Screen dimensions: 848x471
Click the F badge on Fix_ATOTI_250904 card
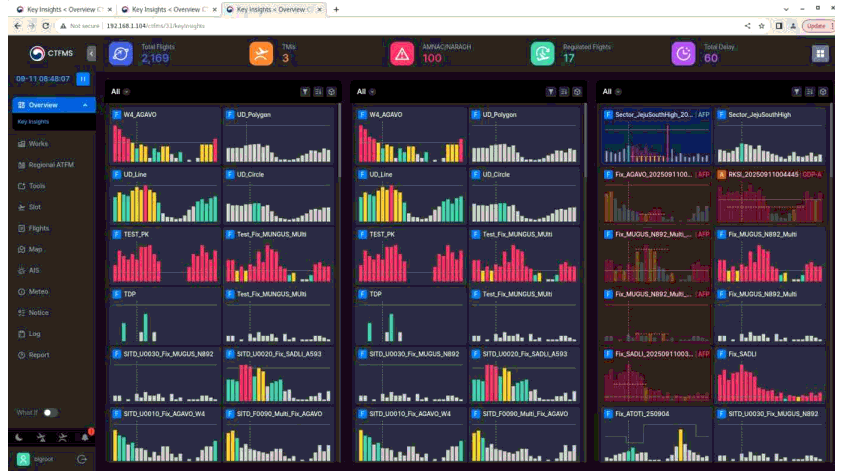pos(608,414)
